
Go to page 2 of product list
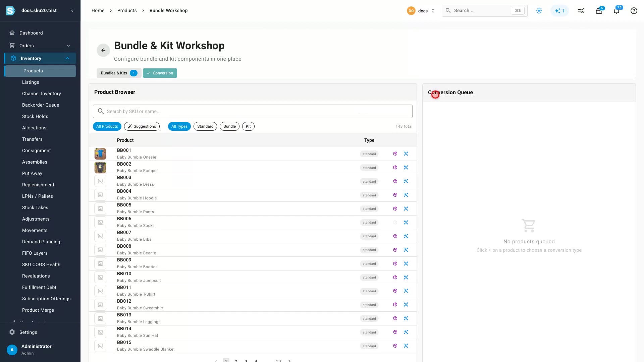pyautogui.click(x=236, y=361)
